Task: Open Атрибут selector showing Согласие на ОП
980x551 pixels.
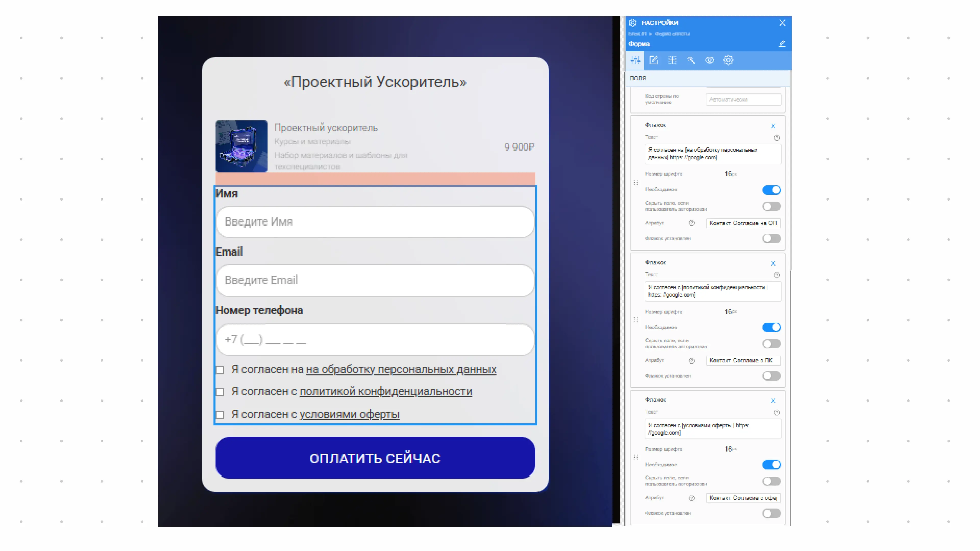Action: click(x=743, y=223)
